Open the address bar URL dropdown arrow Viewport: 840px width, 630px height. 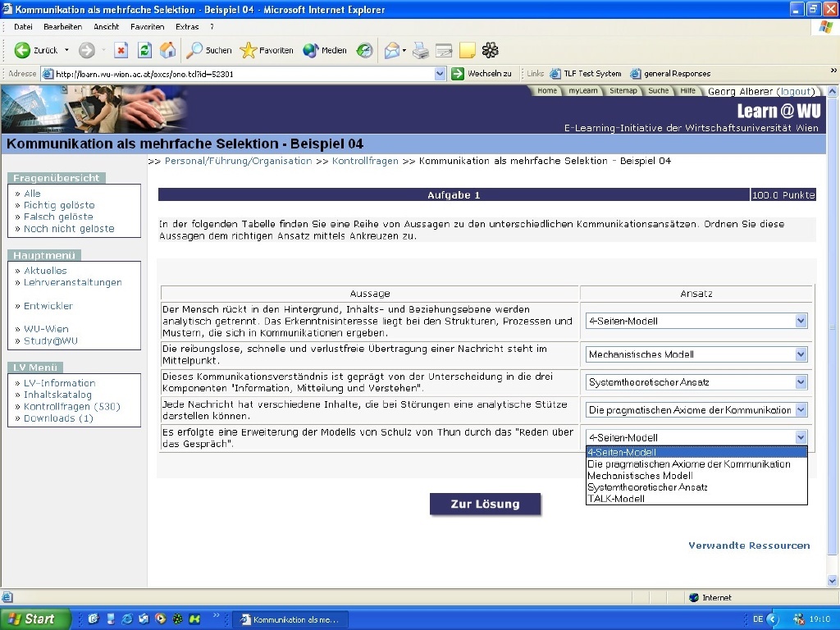[441, 74]
